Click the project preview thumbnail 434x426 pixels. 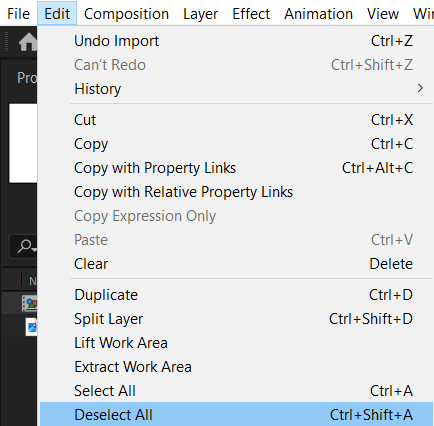(23, 143)
